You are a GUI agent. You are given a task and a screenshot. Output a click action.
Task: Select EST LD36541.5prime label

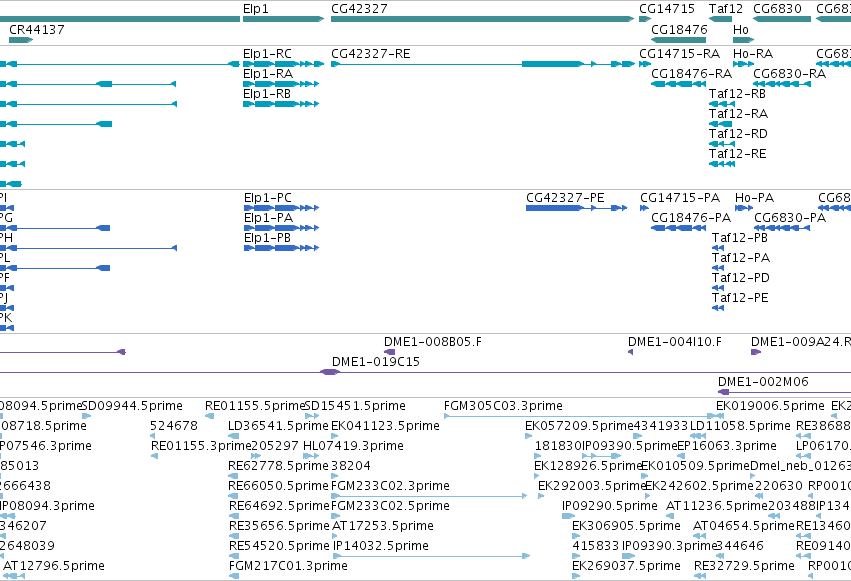[278, 426]
